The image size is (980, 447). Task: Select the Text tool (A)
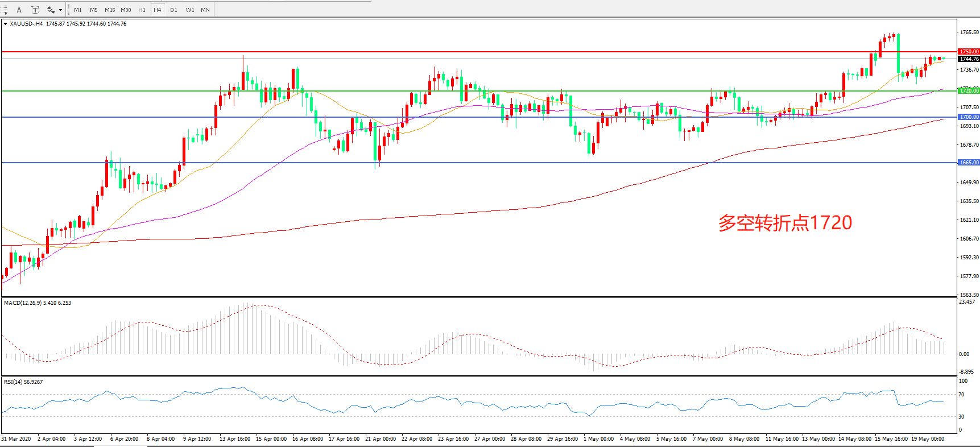click(19, 10)
